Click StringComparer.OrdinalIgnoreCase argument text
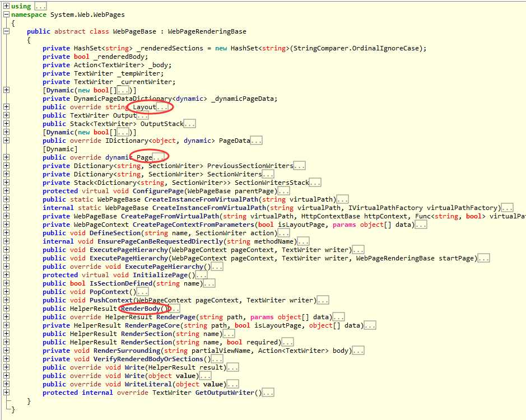Screen dimensions: 526x420 pyautogui.click(x=355, y=48)
